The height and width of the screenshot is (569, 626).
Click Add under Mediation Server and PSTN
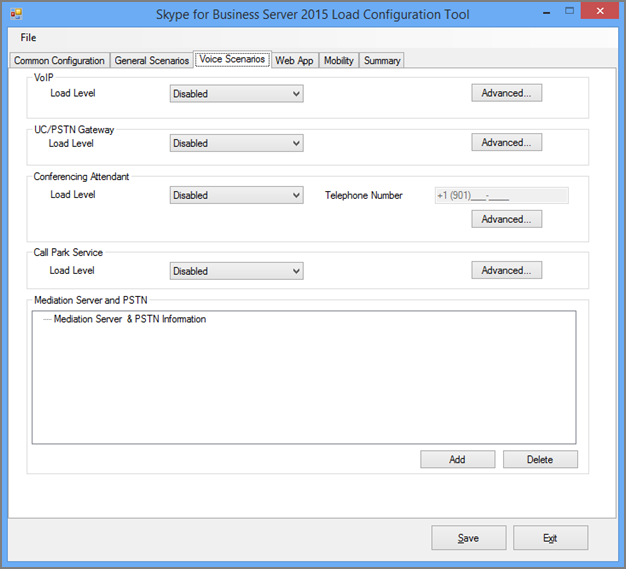(458, 459)
